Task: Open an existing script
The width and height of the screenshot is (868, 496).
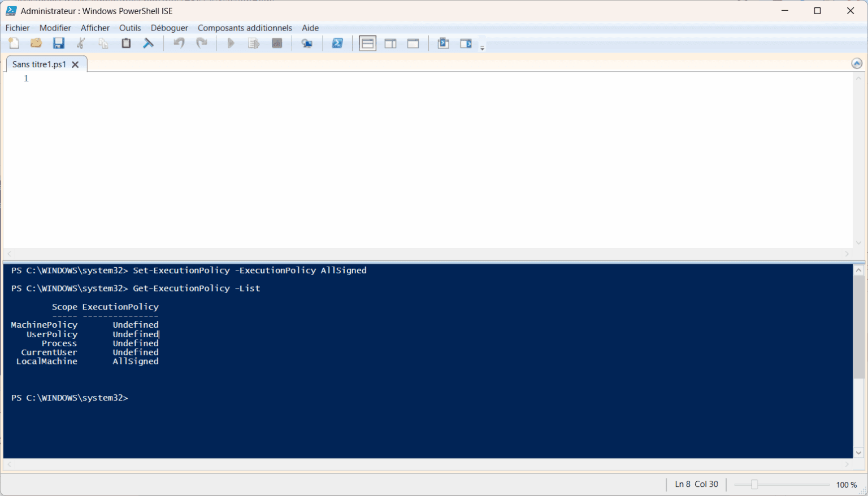Action: tap(36, 42)
